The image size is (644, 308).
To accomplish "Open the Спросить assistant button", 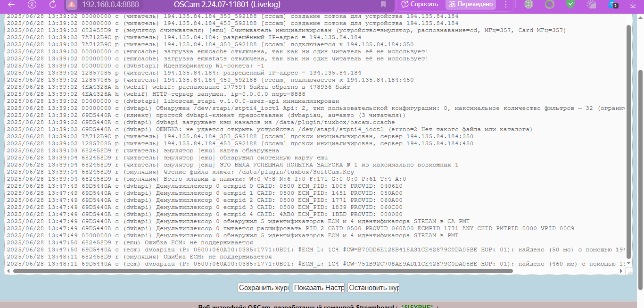I will [x=420, y=4].
